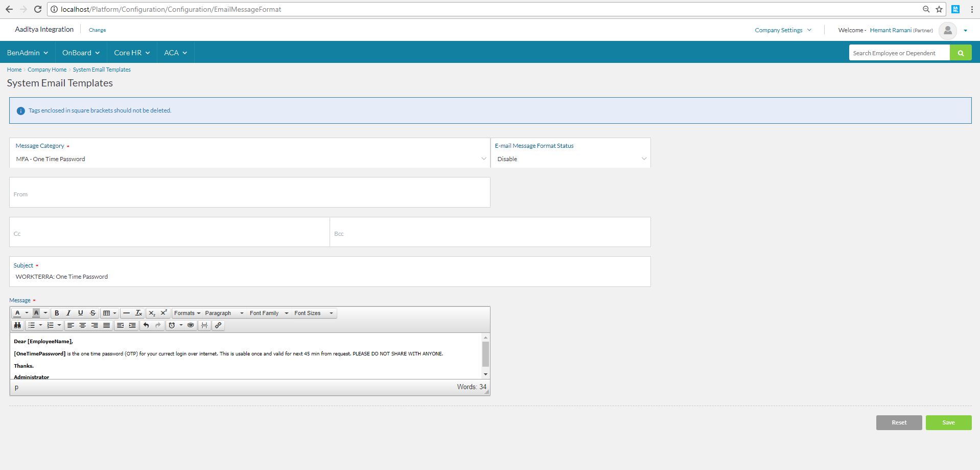Toggle justify alignment for the message text
This screenshot has width=980, height=470.
(x=106, y=325)
